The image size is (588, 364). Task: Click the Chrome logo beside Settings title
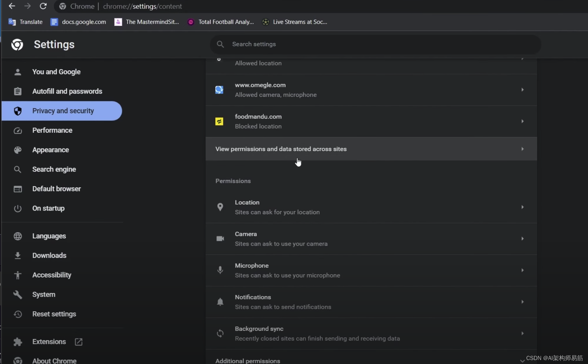click(17, 44)
